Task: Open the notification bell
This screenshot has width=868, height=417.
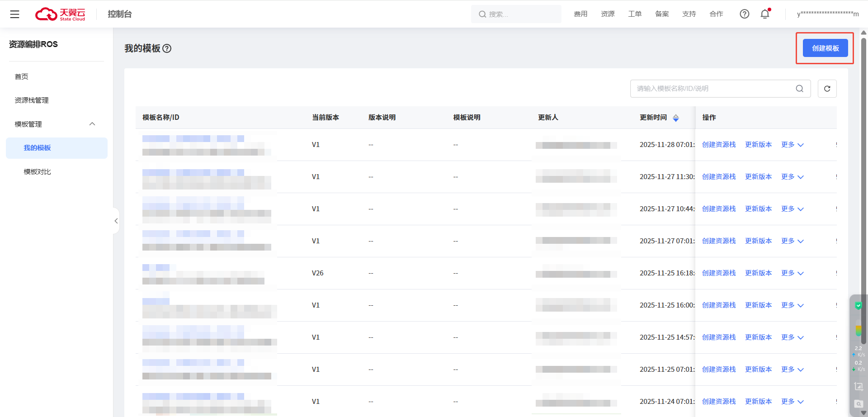Action: click(765, 14)
